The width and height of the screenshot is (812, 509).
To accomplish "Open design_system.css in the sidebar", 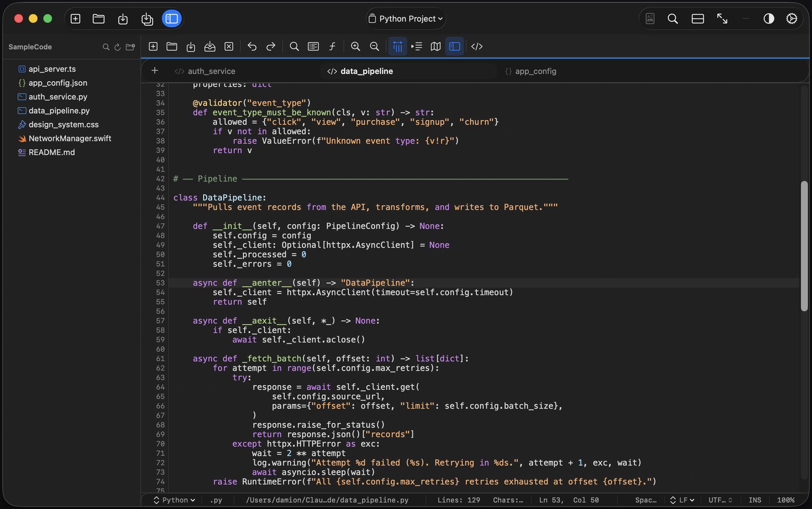I will (63, 124).
